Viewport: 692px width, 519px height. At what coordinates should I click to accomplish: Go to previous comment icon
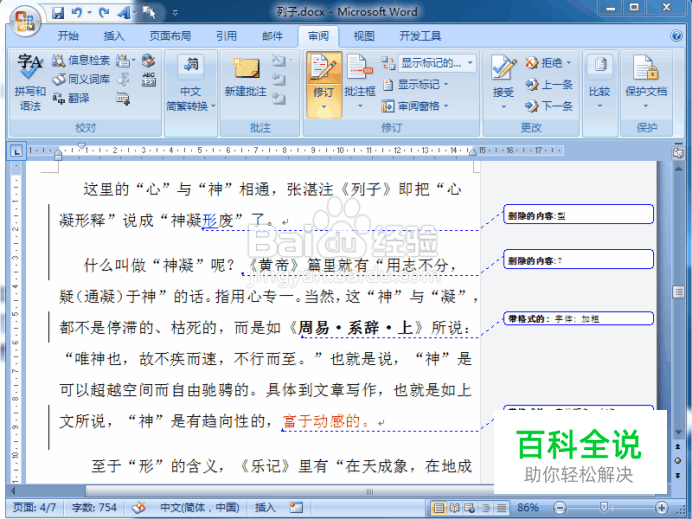(279, 79)
